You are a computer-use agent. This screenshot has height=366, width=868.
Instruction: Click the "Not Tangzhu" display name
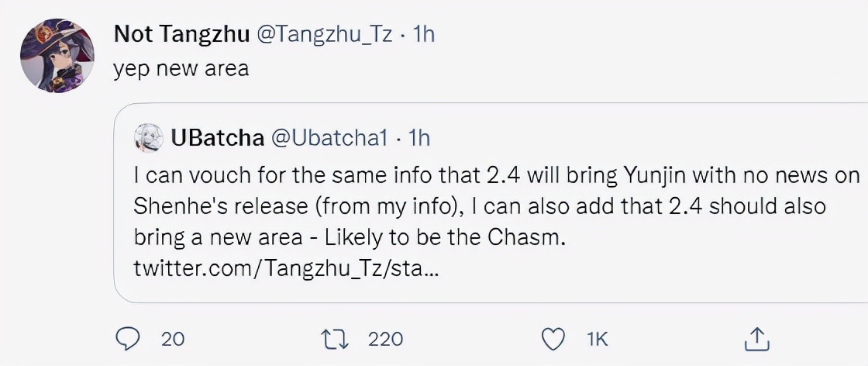180,34
